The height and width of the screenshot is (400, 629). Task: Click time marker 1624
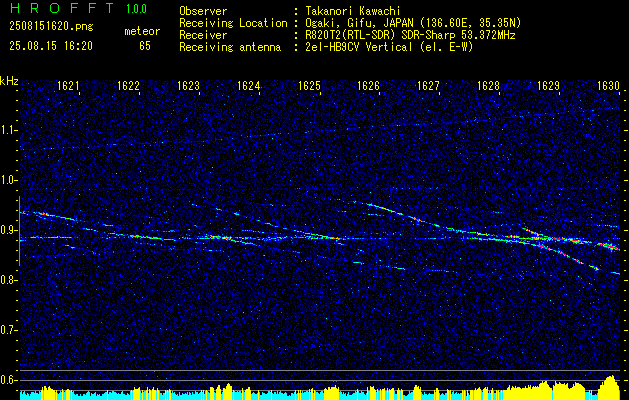click(249, 86)
